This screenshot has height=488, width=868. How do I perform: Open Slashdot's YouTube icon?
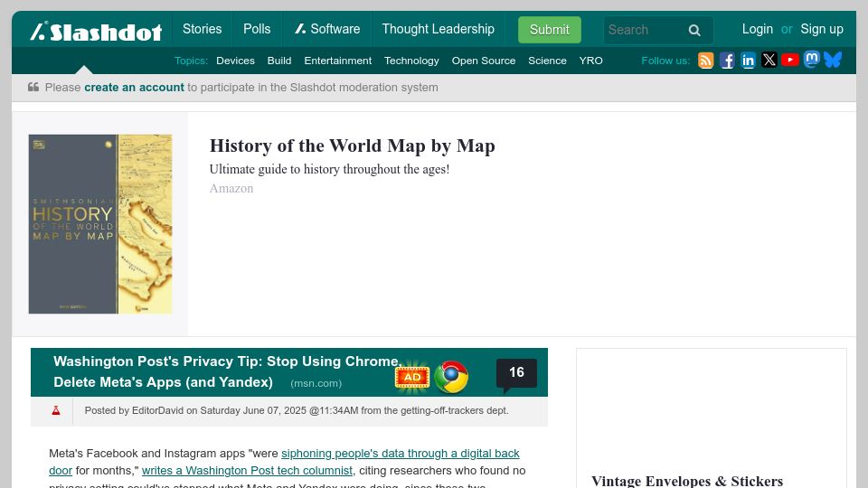pos(790,60)
